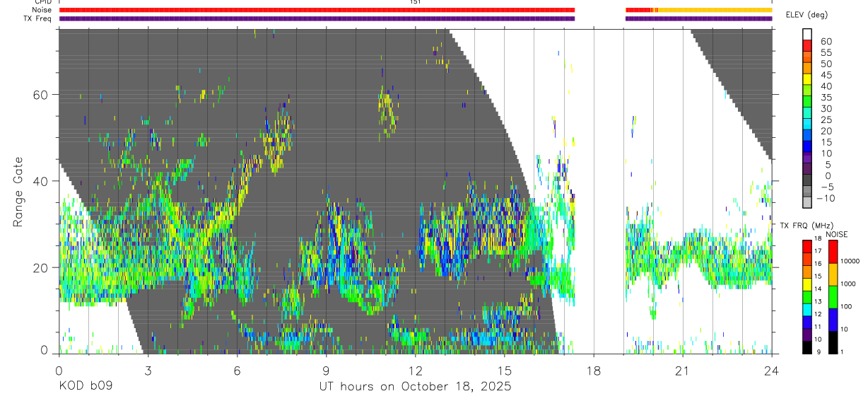The width and height of the screenshot is (868, 401).
Task: Click the '30' value on the ELEV scale
Action: (x=826, y=108)
